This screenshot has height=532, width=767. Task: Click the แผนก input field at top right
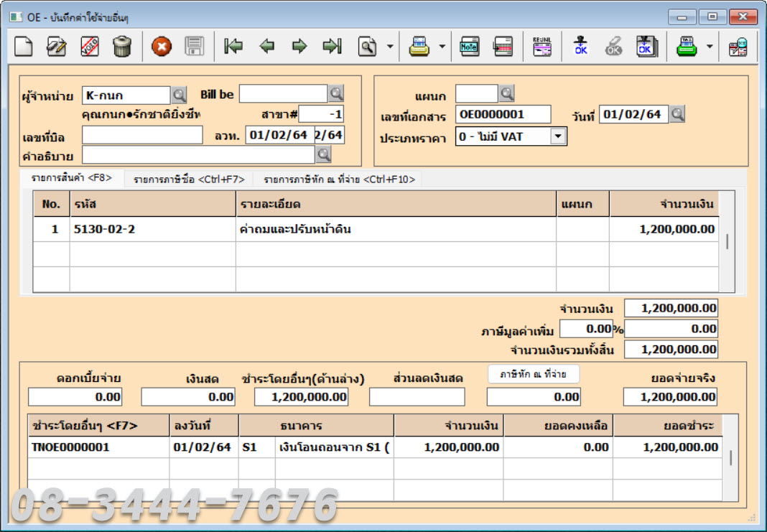[476, 93]
